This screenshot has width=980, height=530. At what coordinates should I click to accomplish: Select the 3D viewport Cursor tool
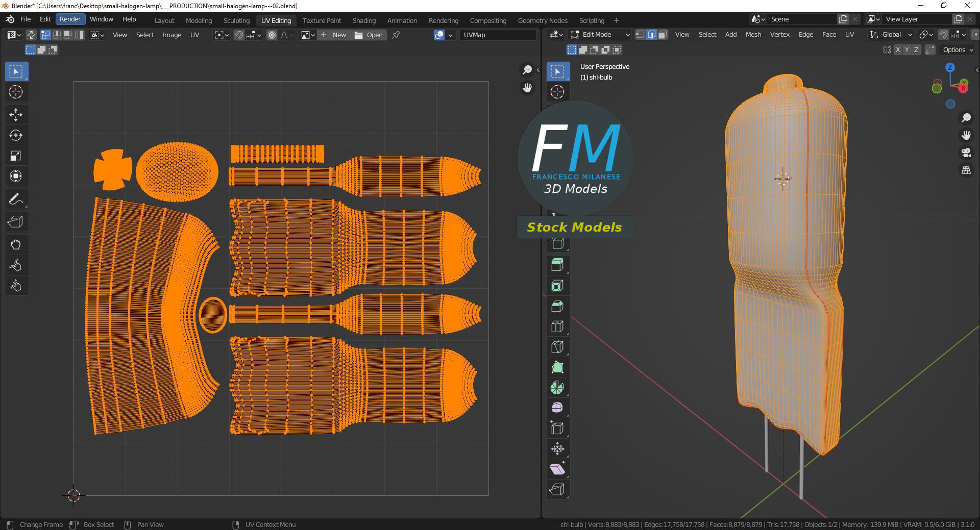click(x=557, y=92)
